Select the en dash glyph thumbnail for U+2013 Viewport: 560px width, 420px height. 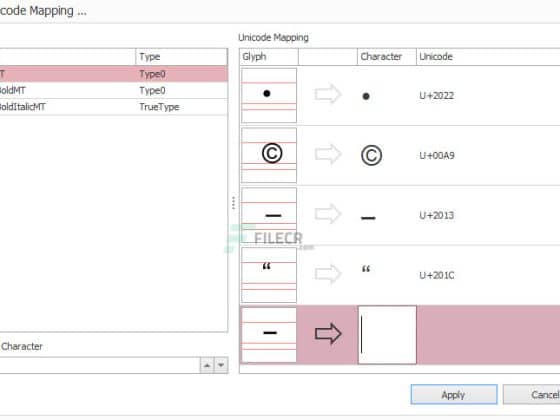tap(269, 215)
